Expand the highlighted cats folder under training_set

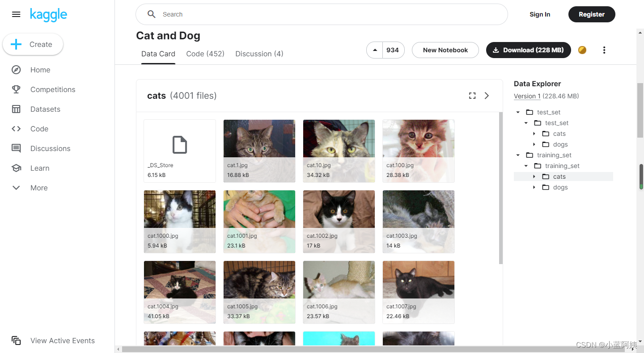tap(534, 176)
